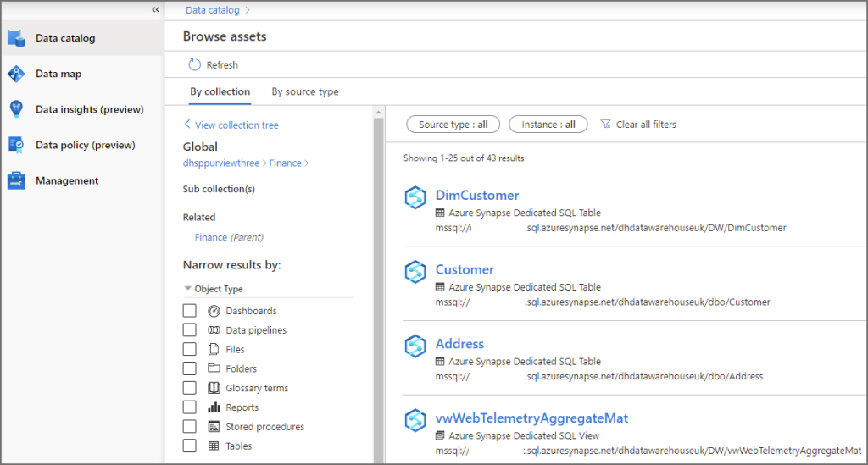Open Data insights lightbulb icon
The width and height of the screenshot is (868, 465).
pyautogui.click(x=17, y=109)
